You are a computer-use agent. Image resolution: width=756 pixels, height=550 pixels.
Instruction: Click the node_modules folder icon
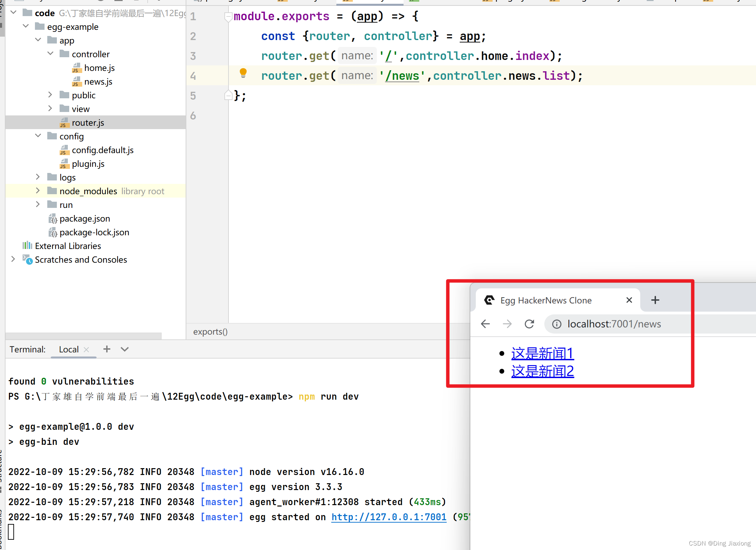52,190
